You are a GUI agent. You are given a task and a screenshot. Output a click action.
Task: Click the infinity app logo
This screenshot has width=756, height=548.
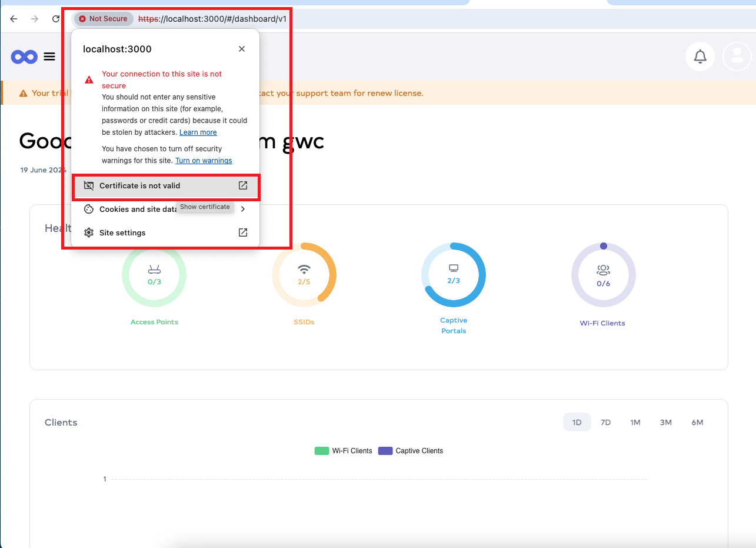tap(24, 57)
